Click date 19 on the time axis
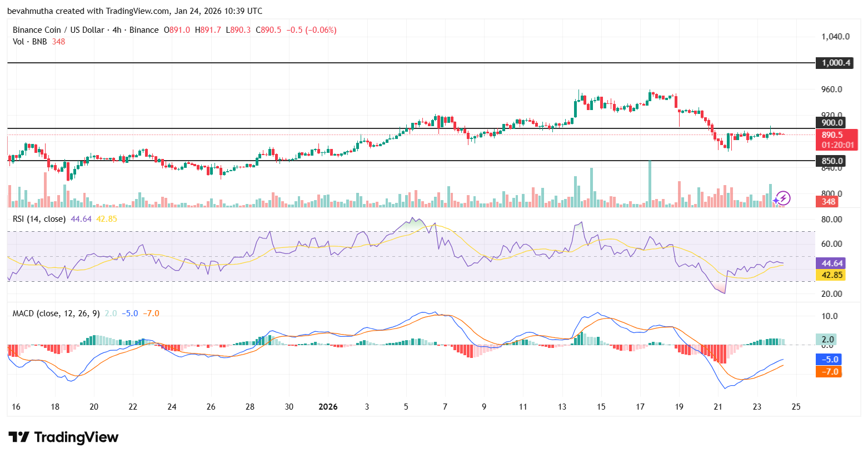The width and height of the screenshot is (868, 458). pyautogui.click(x=679, y=407)
